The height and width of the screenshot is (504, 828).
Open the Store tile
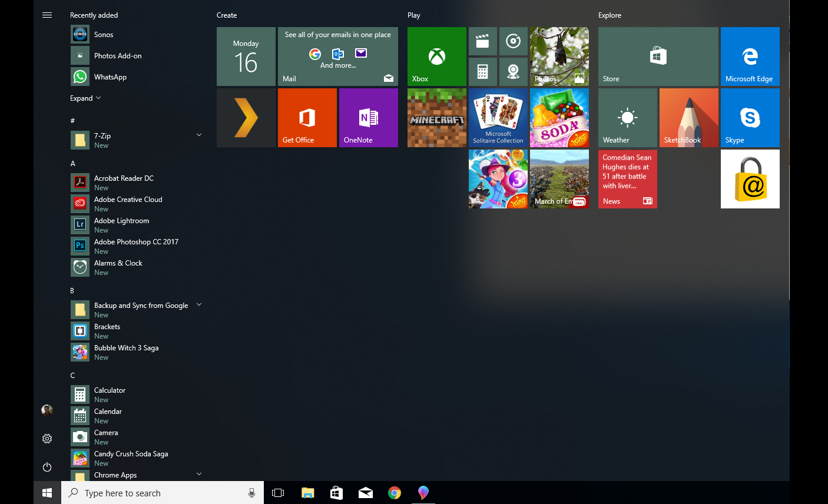(658, 57)
